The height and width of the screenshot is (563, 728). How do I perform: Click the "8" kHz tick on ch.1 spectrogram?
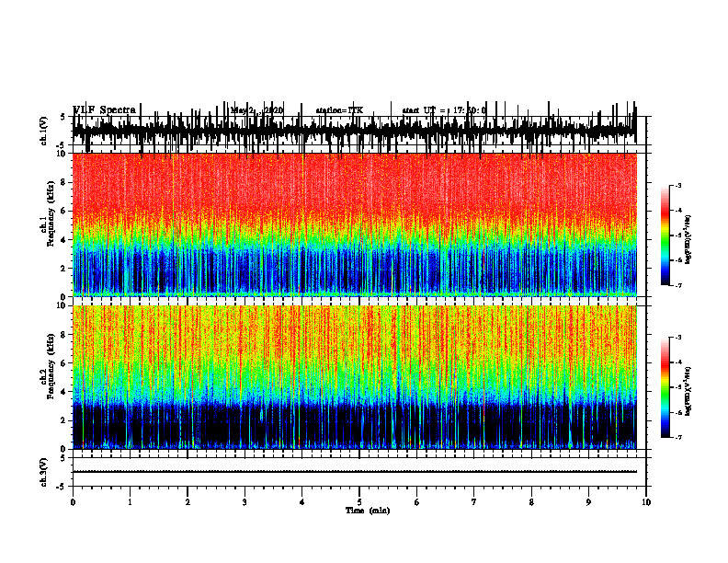(x=63, y=182)
